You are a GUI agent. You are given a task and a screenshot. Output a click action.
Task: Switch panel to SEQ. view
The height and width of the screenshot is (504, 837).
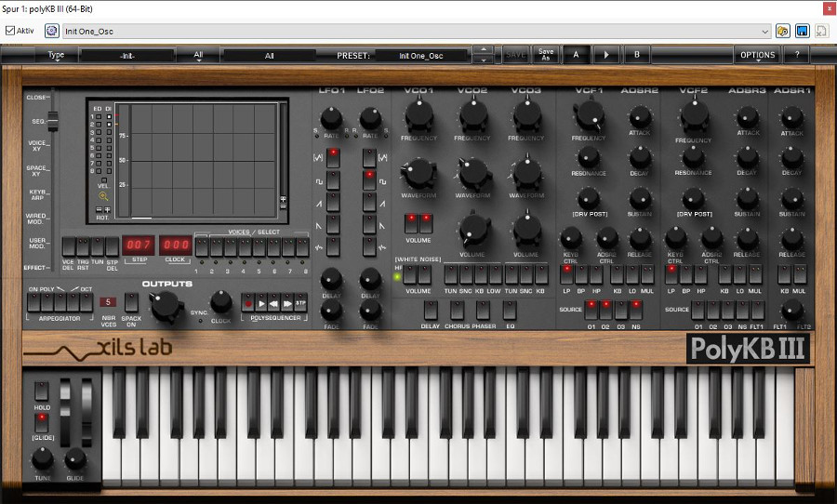point(38,121)
